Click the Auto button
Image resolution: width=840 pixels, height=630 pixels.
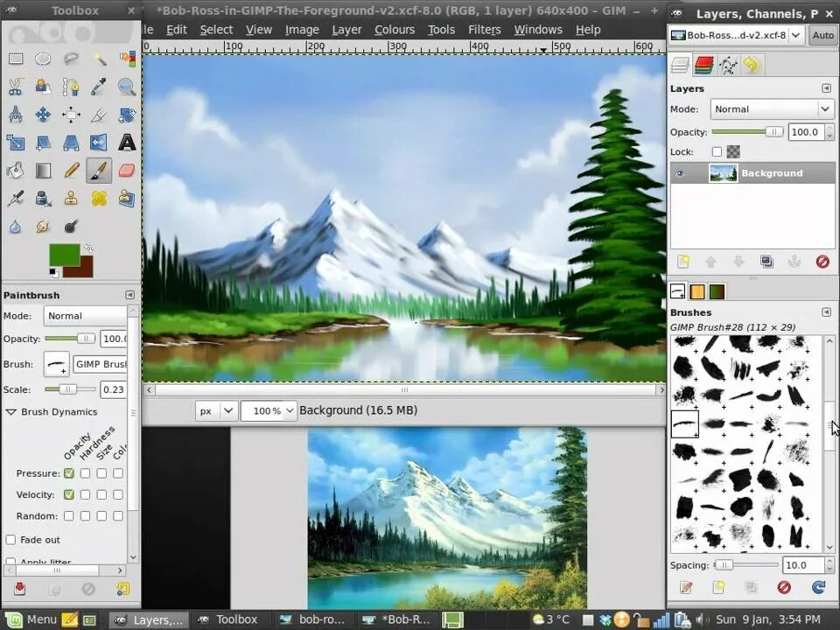[822, 35]
